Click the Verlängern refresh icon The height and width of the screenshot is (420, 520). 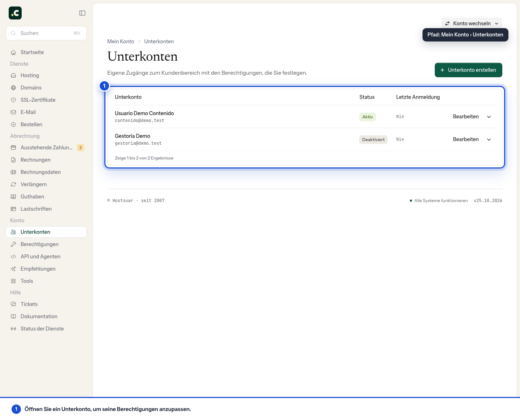13,184
